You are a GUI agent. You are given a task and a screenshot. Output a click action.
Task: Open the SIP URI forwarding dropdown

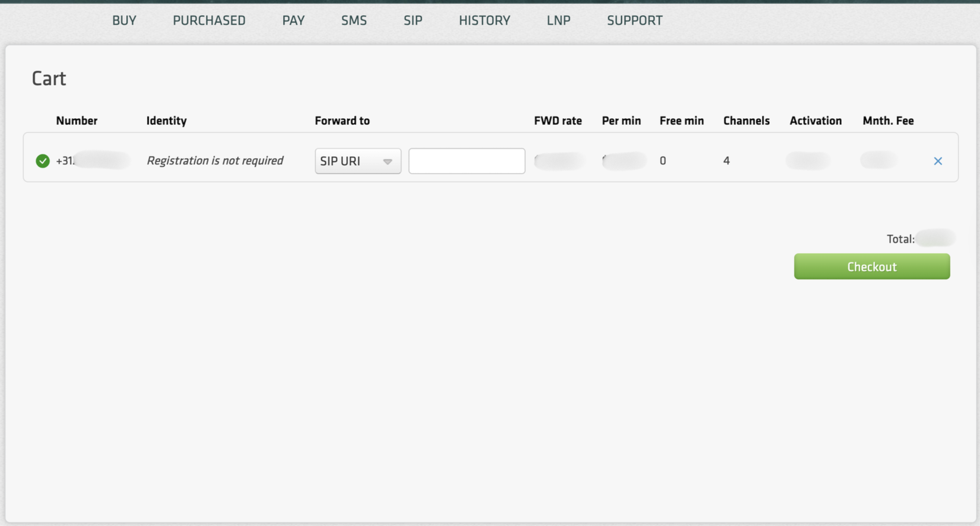[x=358, y=161]
